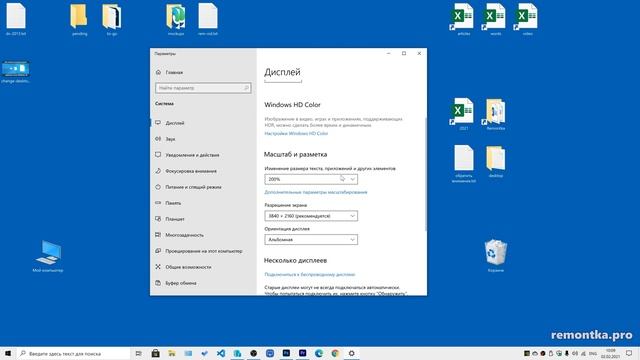Click Подключиться к беспроводному дисплею link
This screenshot has width=640, height=360.
pos(310,274)
